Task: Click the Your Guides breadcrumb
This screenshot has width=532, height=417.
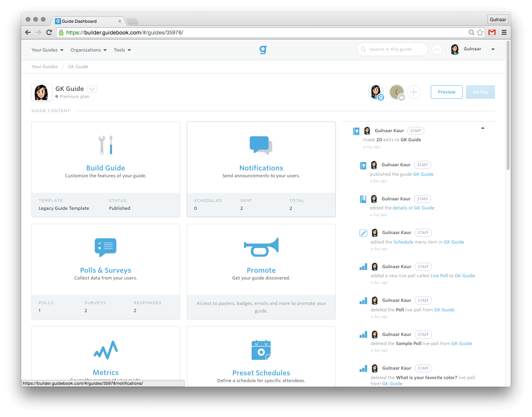Action: (x=45, y=67)
